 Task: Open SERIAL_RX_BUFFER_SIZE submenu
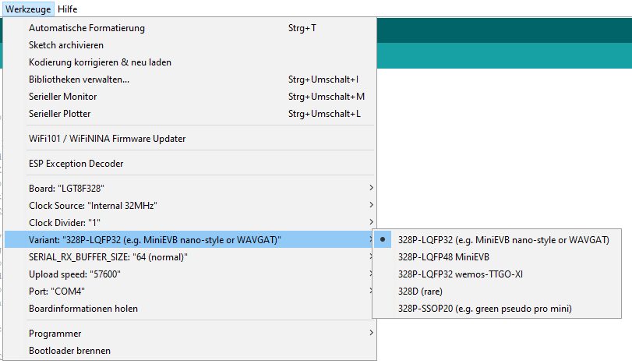pos(190,257)
